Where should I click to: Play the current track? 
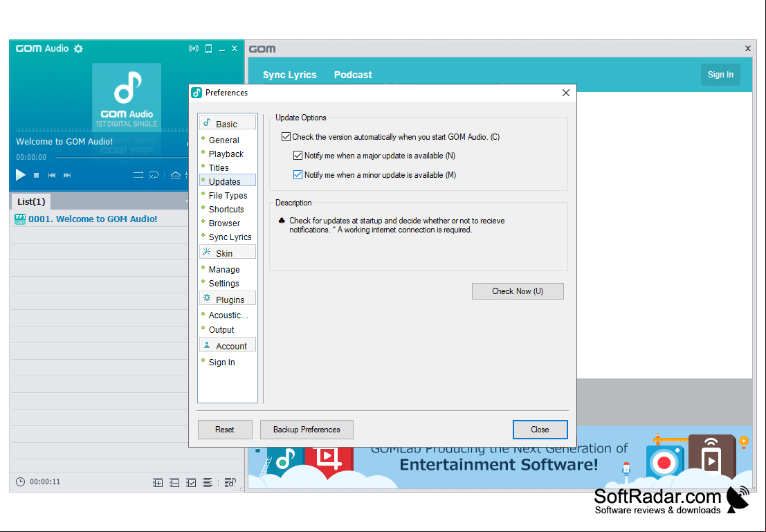pyautogui.click(x=21, y=175)
